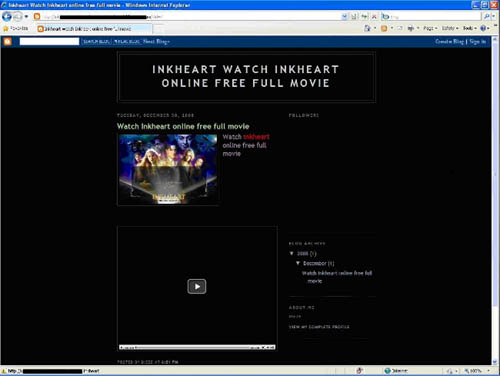Viewport: 500px width, 376px height.
Task: Click the red Inkheart link text
Action: pyautogui.click(x=256, y=137)
